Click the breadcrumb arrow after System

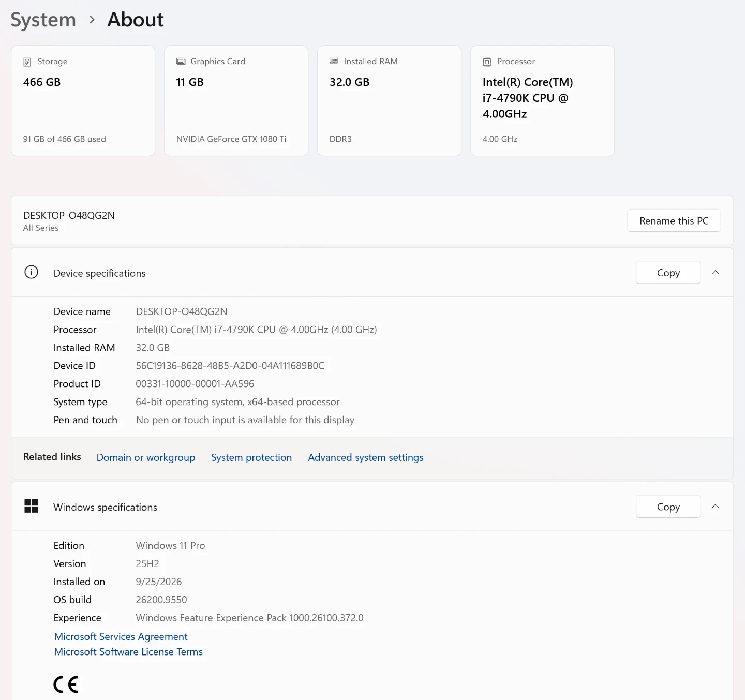(x=92, y=20)
